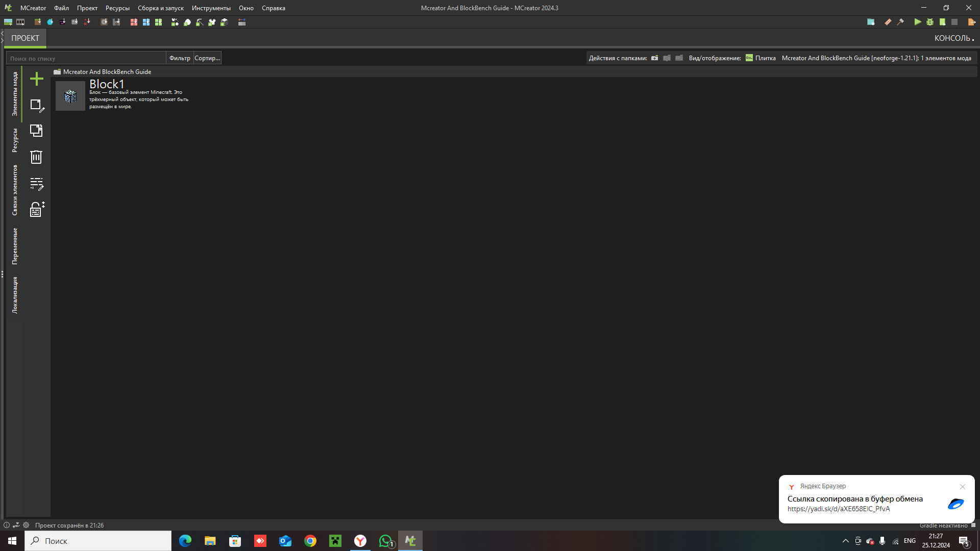This screenshot has width=980, height=551.
Task: Open the Фильтр filter options
Action: tap(180, 58)
